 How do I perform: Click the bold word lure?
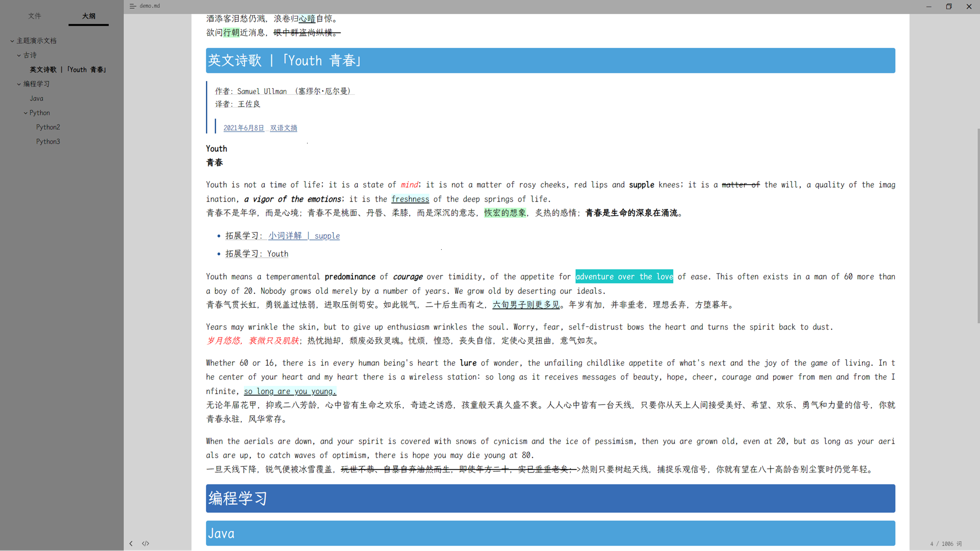(x=468, y=363)
